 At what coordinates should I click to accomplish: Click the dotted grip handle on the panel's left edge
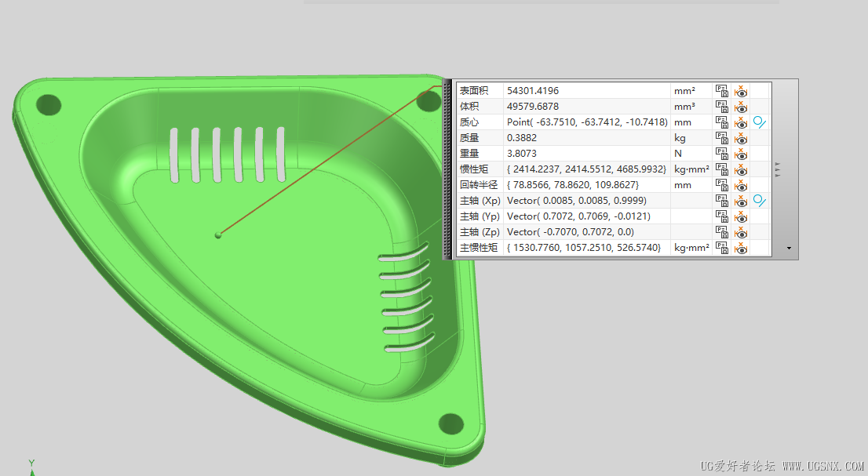[x=447, y=169]
